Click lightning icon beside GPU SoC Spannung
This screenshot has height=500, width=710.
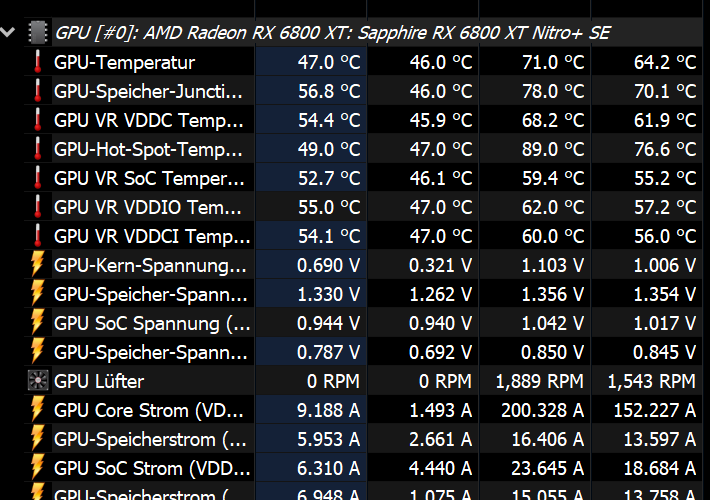click(38, 322)
